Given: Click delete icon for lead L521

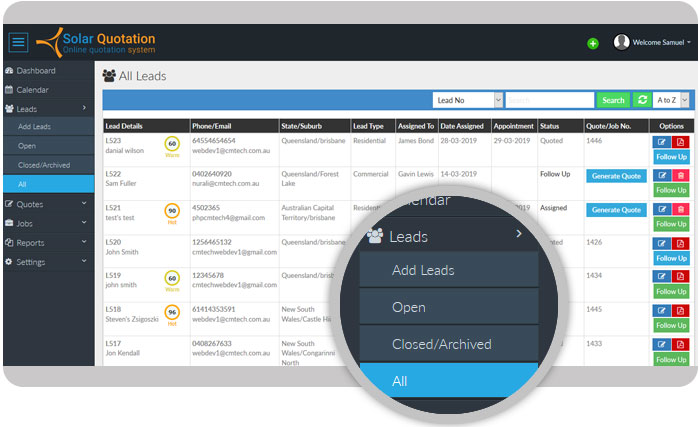Looking at the screenshot, I should pyautogui.click(x=680, y=209).
